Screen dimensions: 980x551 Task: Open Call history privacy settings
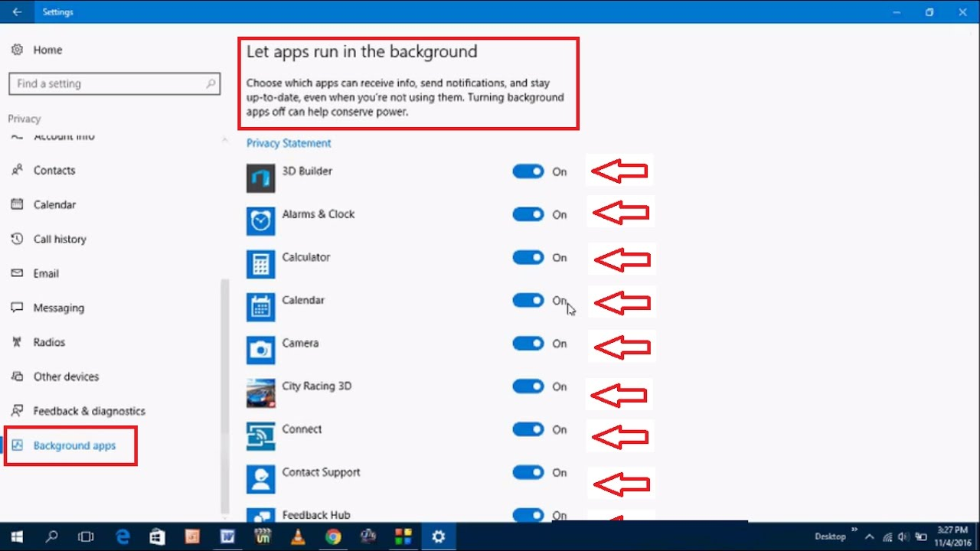[x=60, y=240]
